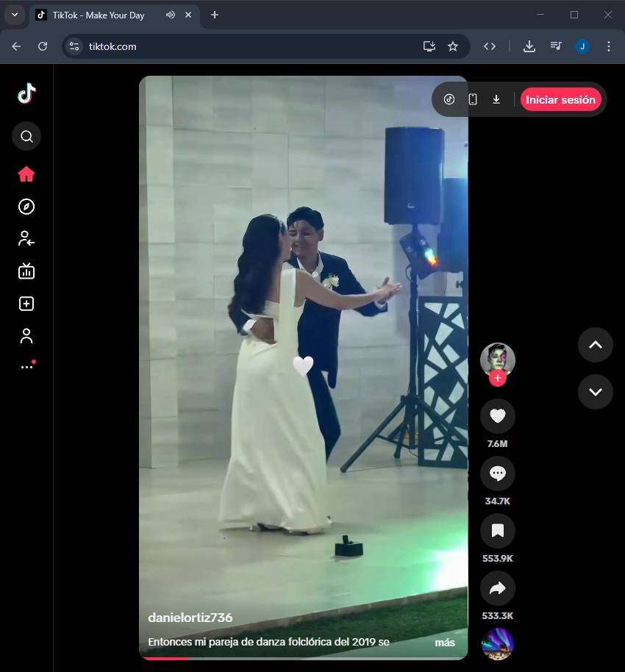
Task: Open the LIVE TV icon
Action: pos(26,271)
